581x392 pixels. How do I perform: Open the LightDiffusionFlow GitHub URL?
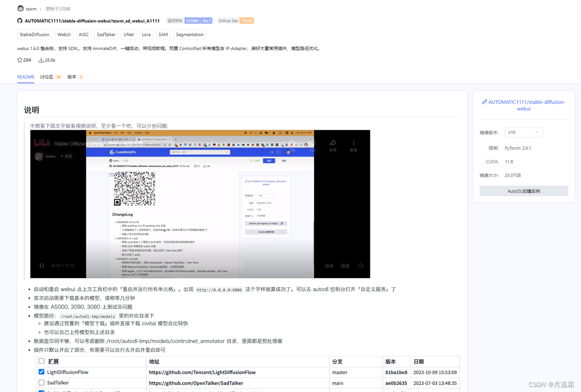click(202, 372)
